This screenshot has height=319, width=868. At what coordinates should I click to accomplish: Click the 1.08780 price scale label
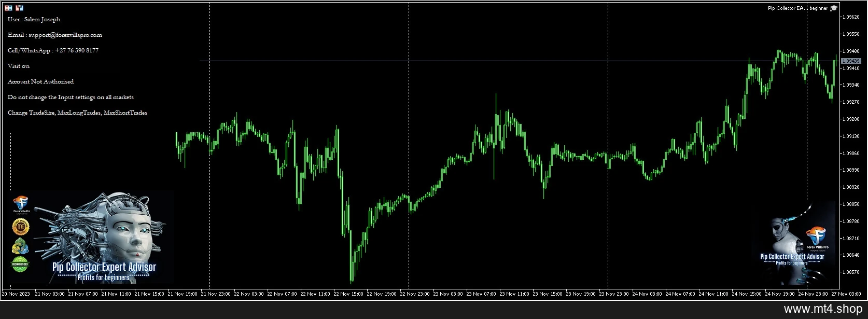(851, 221)
